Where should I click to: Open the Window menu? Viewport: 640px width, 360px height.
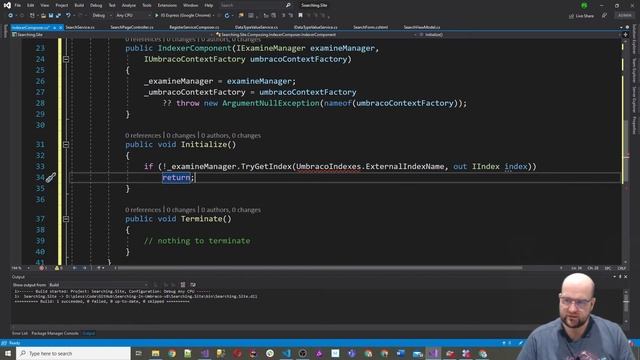190,5
